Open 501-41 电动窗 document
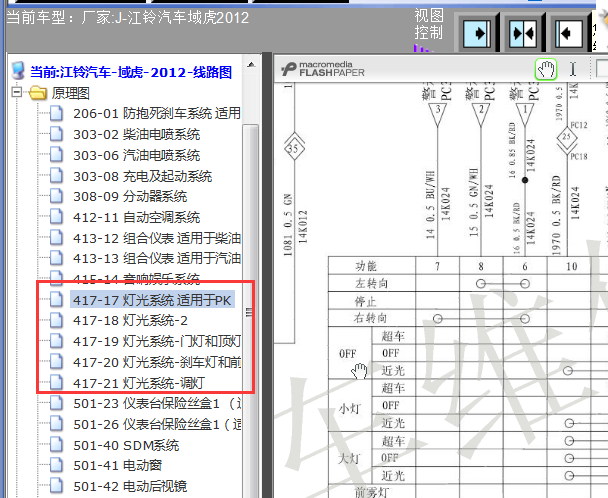 coord(117,465)
